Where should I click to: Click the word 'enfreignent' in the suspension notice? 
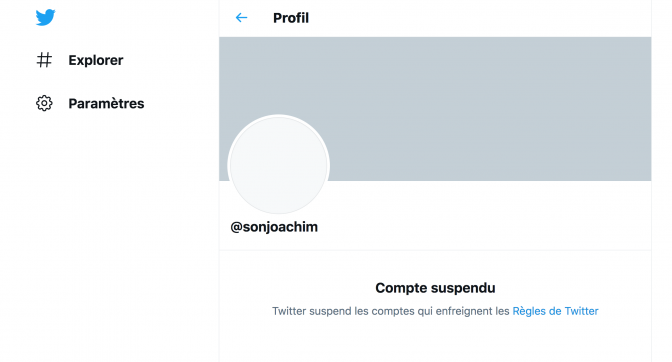[x=459, y=311]
